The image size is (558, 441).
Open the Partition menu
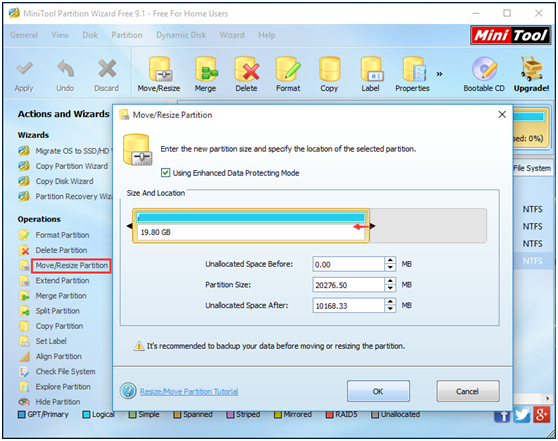[127, 35]
